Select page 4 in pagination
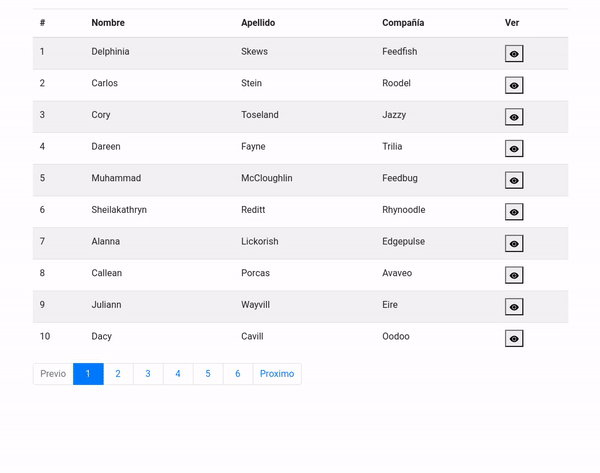 point(178,374)
